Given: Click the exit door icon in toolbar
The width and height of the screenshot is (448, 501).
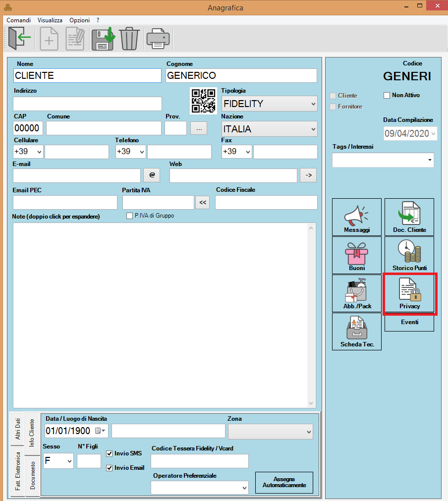Looking at the screenshot, I should pyautogui.click(x=20, y=39).
